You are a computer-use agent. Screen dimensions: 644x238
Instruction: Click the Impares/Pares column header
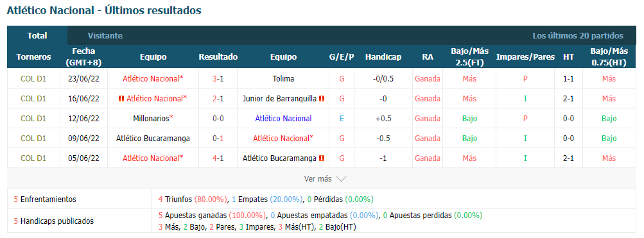pyautogui.click(x=525, y=57)
